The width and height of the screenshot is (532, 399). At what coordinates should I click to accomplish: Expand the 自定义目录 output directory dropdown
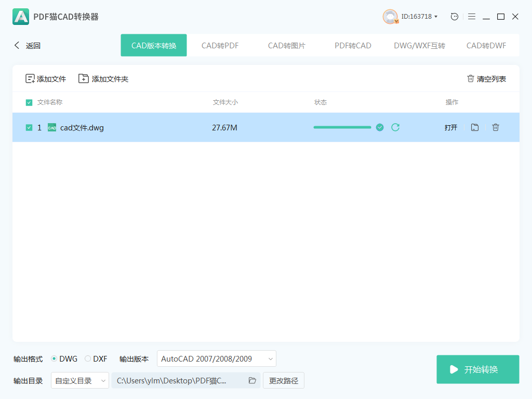click(x=79, y=380)
